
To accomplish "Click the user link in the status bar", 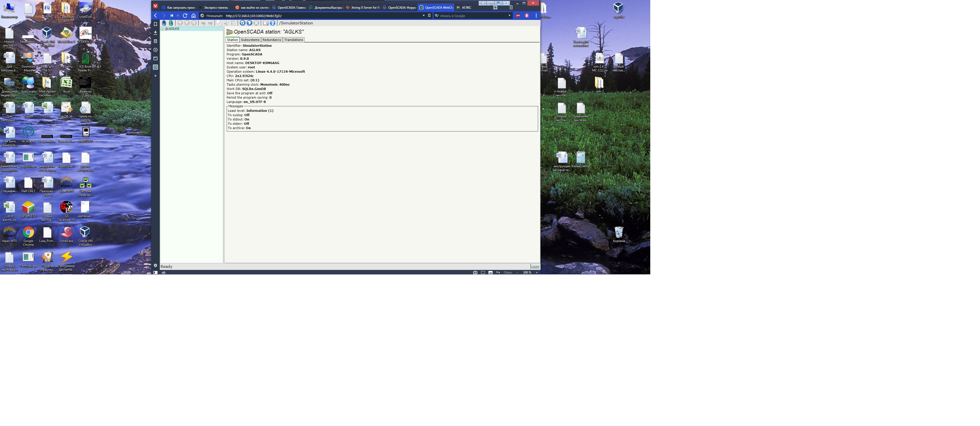I will [x=535, y=266].
